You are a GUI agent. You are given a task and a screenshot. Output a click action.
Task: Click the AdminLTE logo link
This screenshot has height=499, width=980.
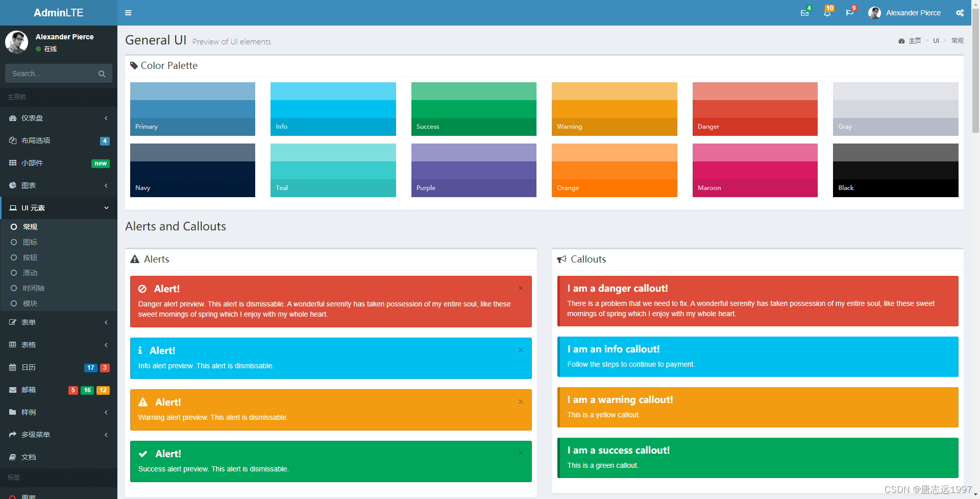click(x=59, y=13)
